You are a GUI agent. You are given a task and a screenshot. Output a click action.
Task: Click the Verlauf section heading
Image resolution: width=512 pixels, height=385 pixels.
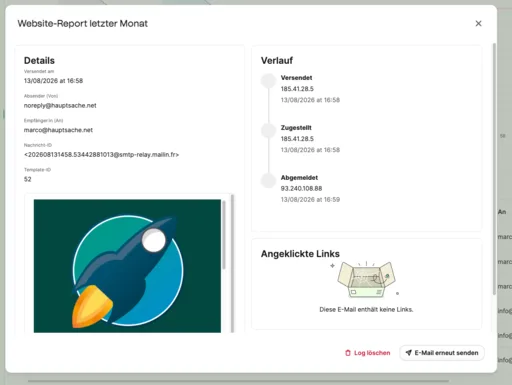pyautogui.click(x=277, y=61)
